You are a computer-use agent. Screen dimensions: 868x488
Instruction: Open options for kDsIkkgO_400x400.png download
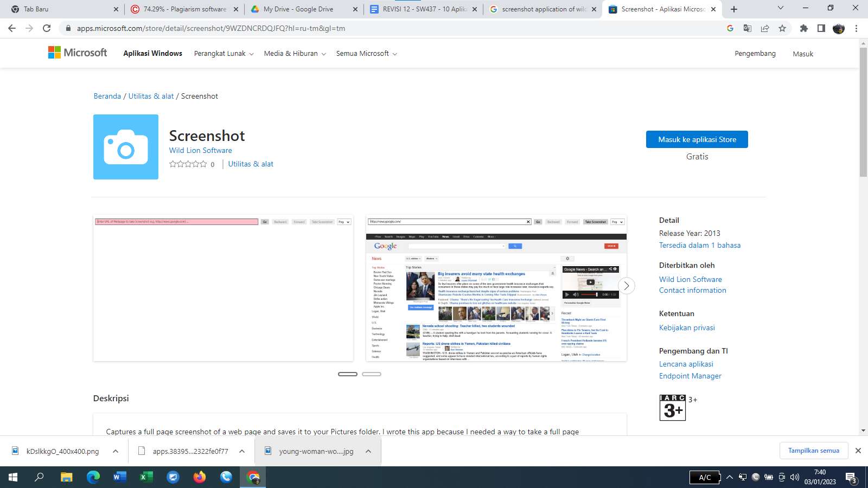116,451
